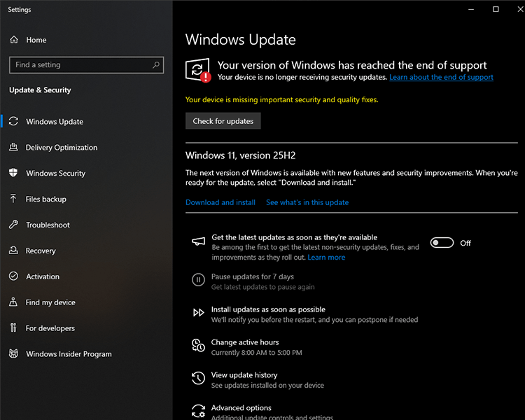Click the megaphone icon for latest updates
The width and height of the screenshot is (525, 420).
point(198,241)
